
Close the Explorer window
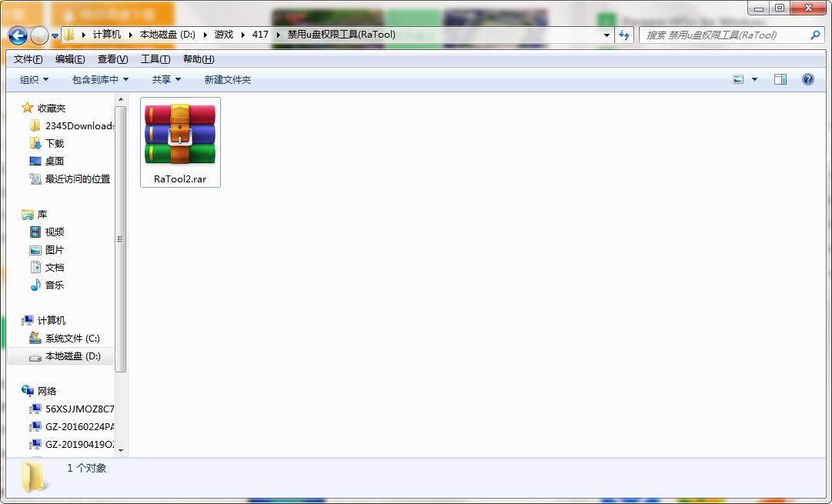pyautogui.click(x=808, y=8)
